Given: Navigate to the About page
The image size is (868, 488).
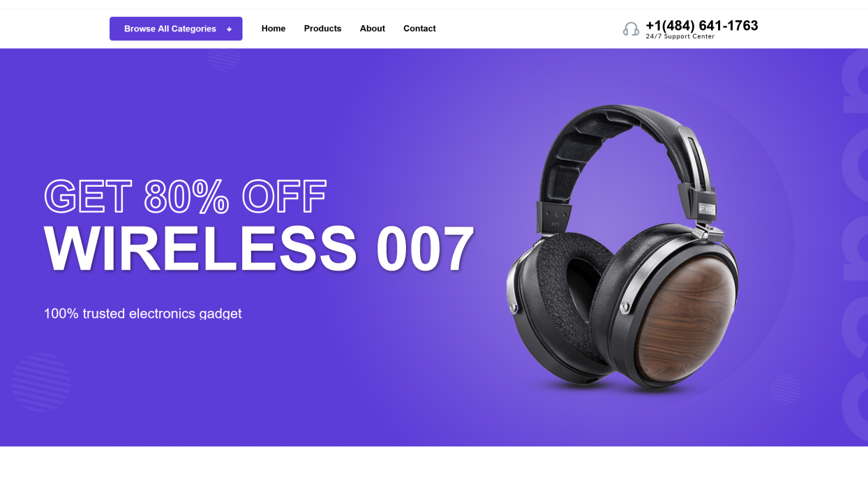Looking at the screenshot, I should (372, 29).
